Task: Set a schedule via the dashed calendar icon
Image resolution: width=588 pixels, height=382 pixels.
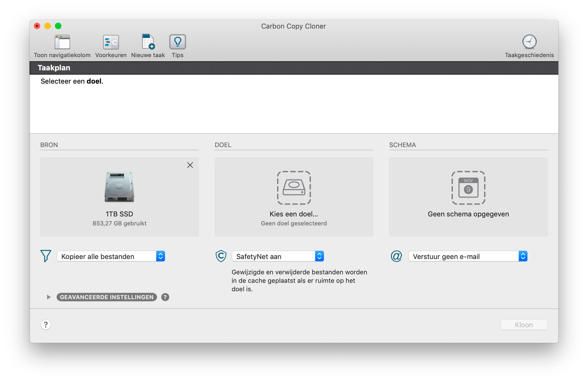Action: click(x=468, y=188)
